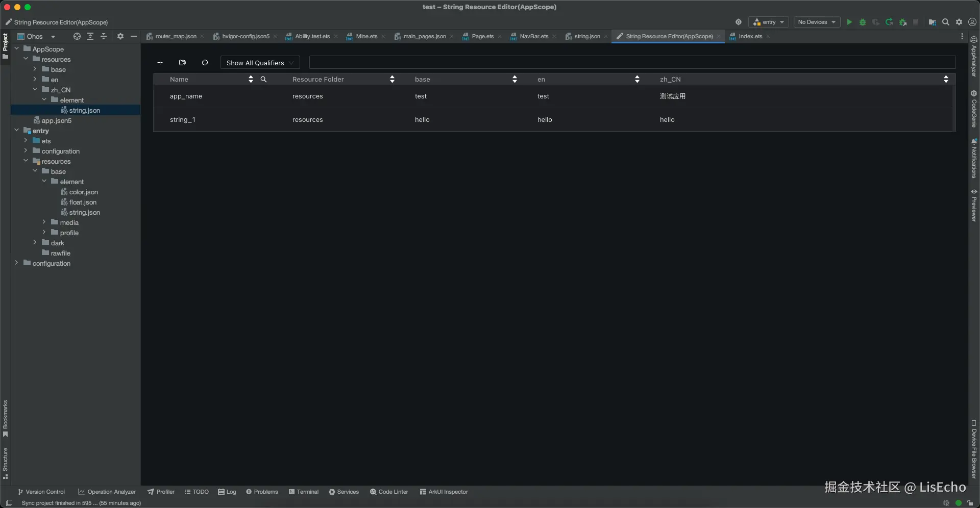This screenshot has width=980, height=508.
Task: Hide the Project panel with minus icon
Action: (134, 36)
